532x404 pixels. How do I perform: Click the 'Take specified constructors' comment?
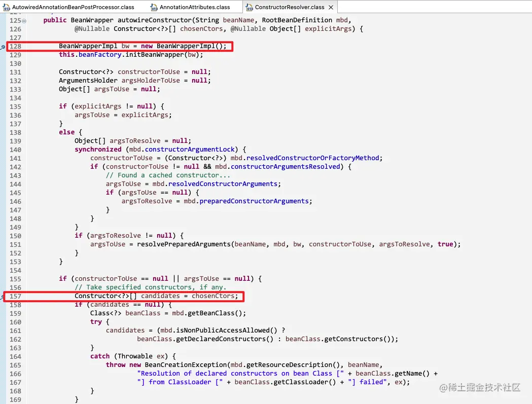150,287
